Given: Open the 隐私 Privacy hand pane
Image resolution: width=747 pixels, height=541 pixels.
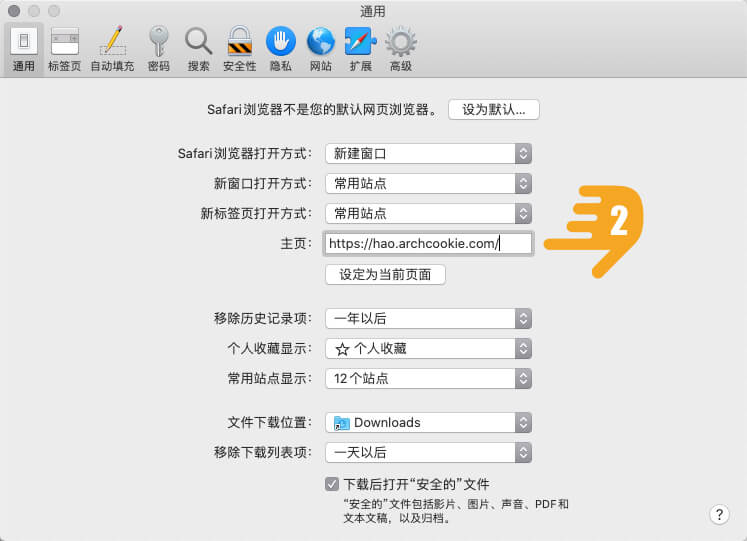Looking at the screenshot, I should pyautogui.click(x=281, y=49).
